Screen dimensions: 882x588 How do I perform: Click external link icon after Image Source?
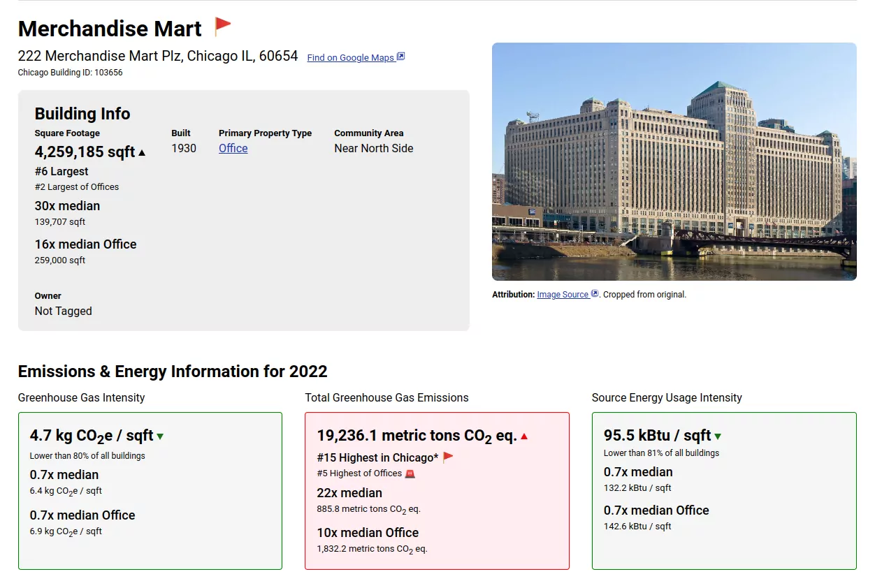pyautogui.click(x=595, y=294)
